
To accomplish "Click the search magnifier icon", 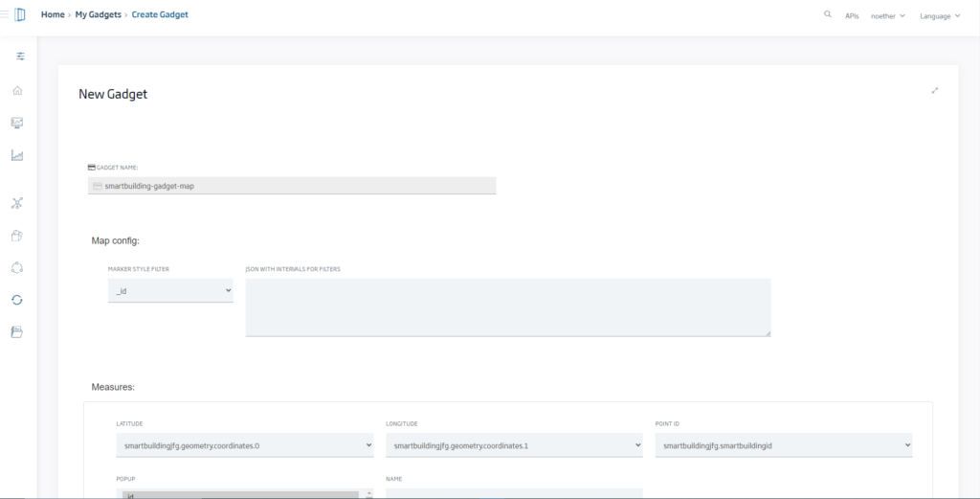I will pos(828,14).
